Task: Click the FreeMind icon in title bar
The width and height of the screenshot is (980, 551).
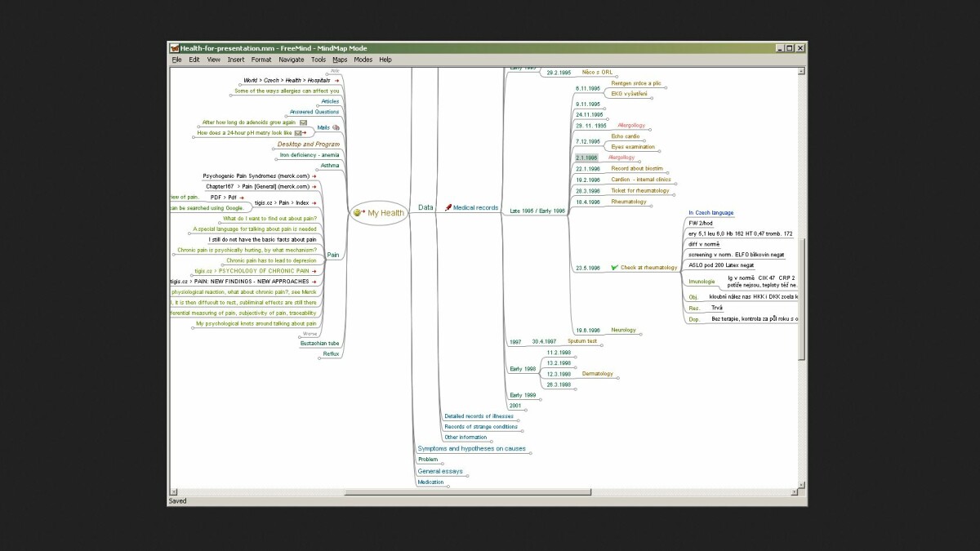Action: pos(174,48)
